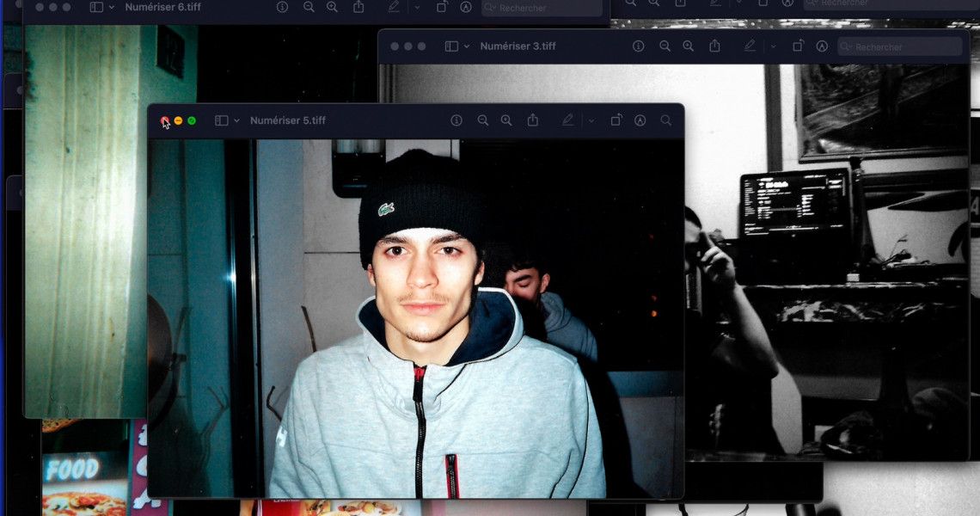
Task: Zoom out in the Numériser 5.tiff window
Action: (x=483, y=120)
